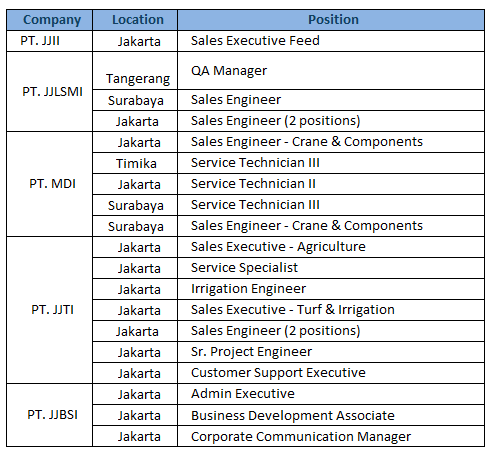Select the PT. JJTI company cell

tap(49, 310)
